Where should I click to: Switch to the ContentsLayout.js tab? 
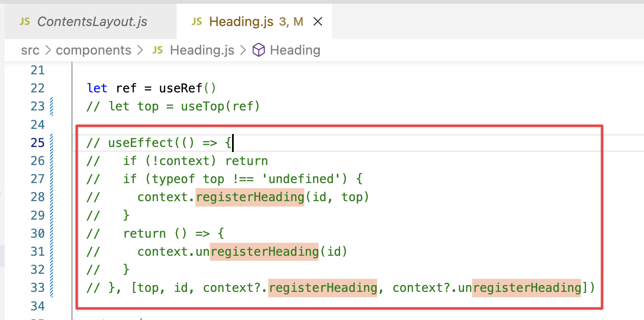[92, 21]
